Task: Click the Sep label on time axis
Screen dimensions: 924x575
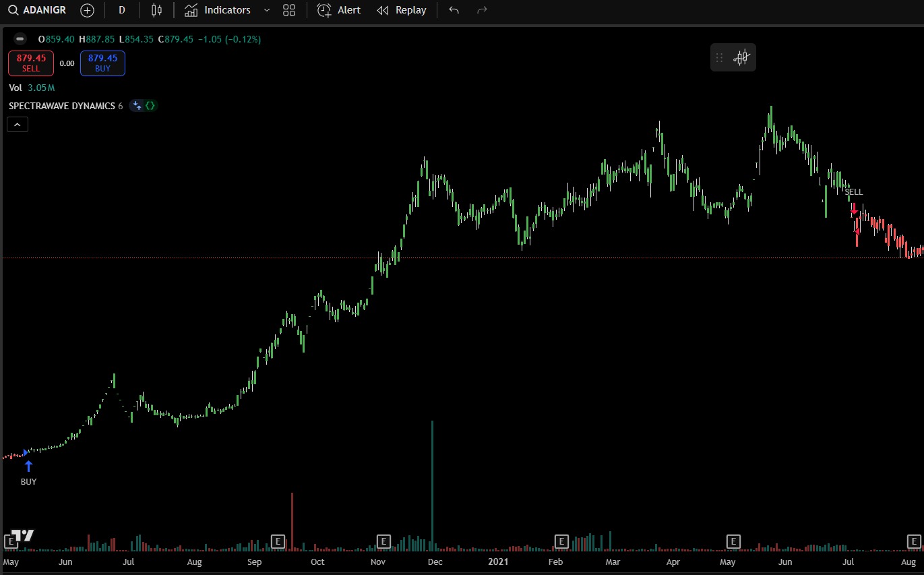Action: click(x=254, y=562)
